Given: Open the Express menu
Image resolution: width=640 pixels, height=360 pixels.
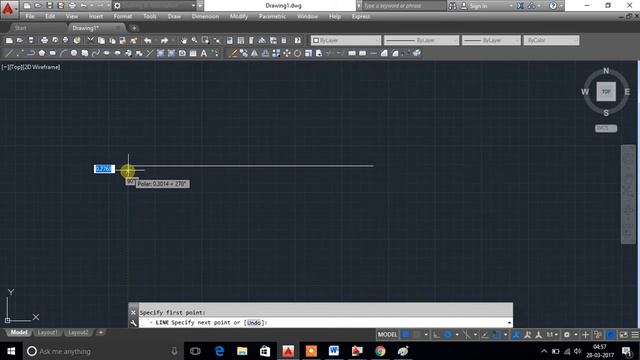Looking at the screenshot, I should click(x=361, y=16).
